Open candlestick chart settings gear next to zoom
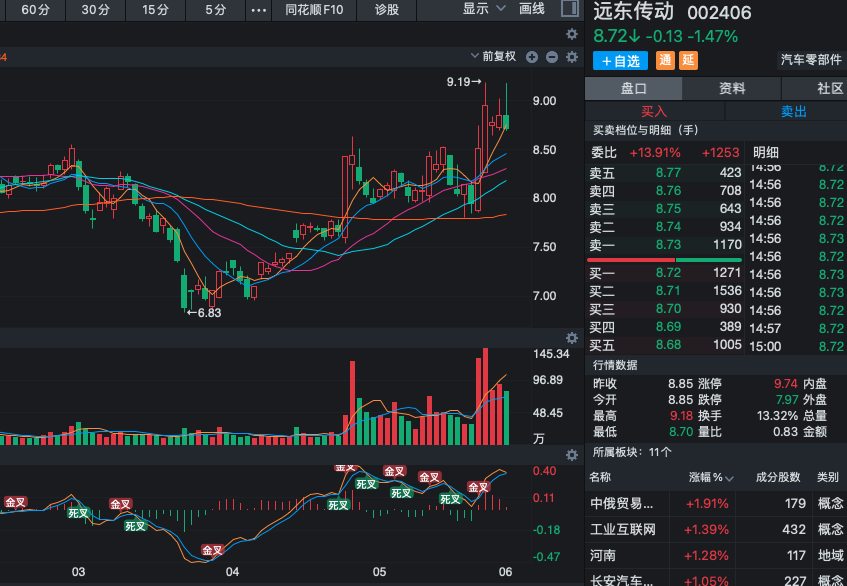The height and width of the screenshot is (586, 847). pyautogui.click(x=572, y=57)
